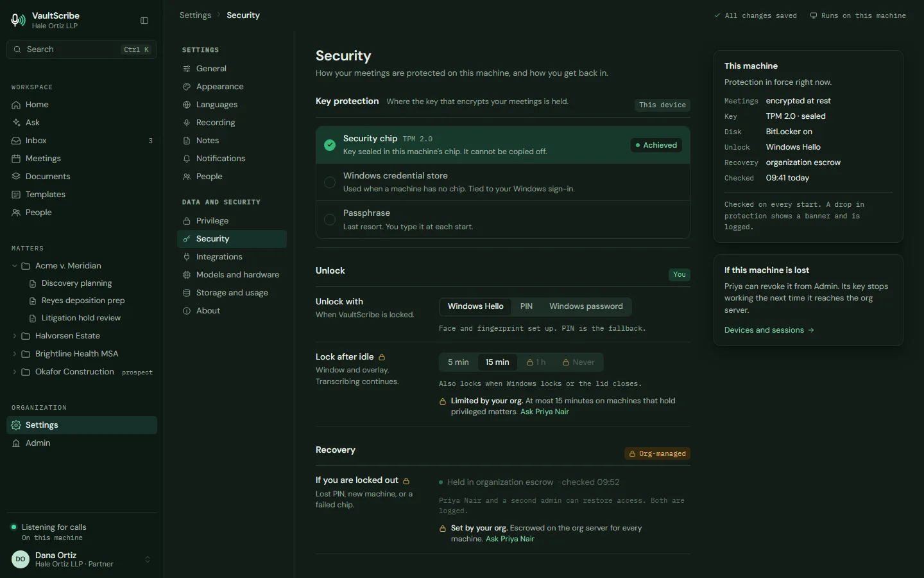Expand the Brightline Health MSA matter
Viewport: 924px width, 578px height.
(x=15, y=354)
